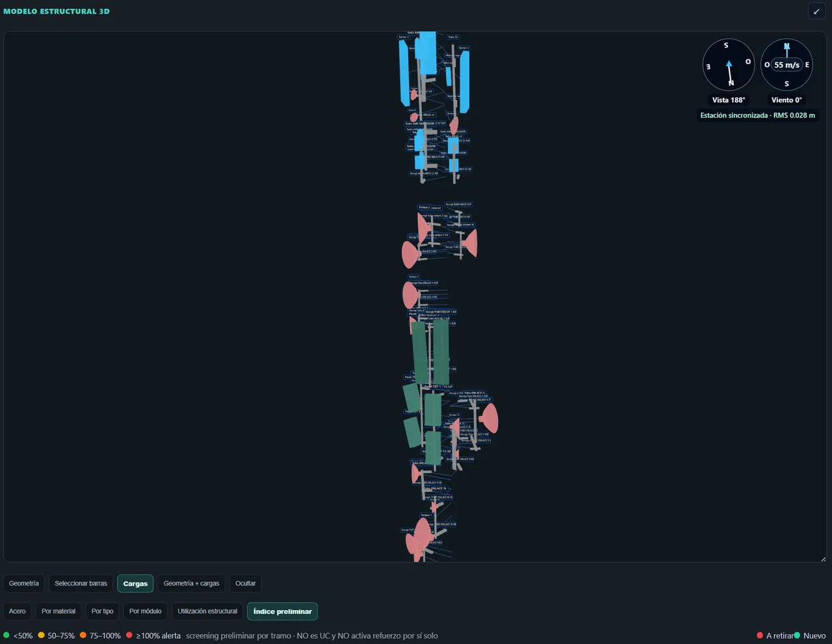Select the Tubo S3 label in model
The width and height of the screenshot is (832, 644).
coord(452,37)
